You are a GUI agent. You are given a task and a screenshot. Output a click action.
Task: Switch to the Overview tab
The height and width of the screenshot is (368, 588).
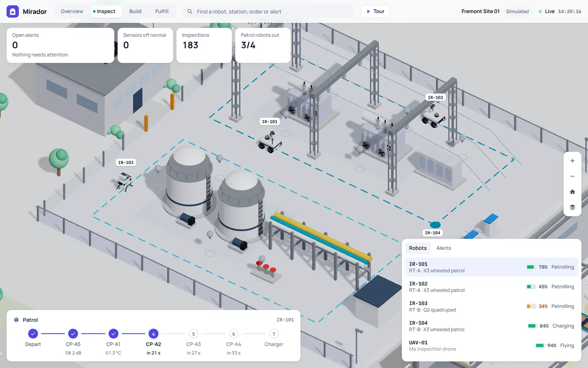coord(72,11)
